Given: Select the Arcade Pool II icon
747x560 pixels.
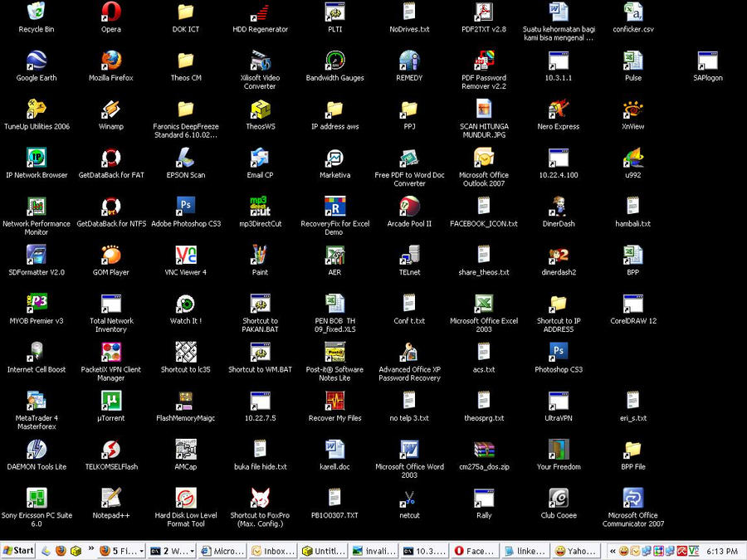Looking at the screenshot, I should tap(409, 207).
